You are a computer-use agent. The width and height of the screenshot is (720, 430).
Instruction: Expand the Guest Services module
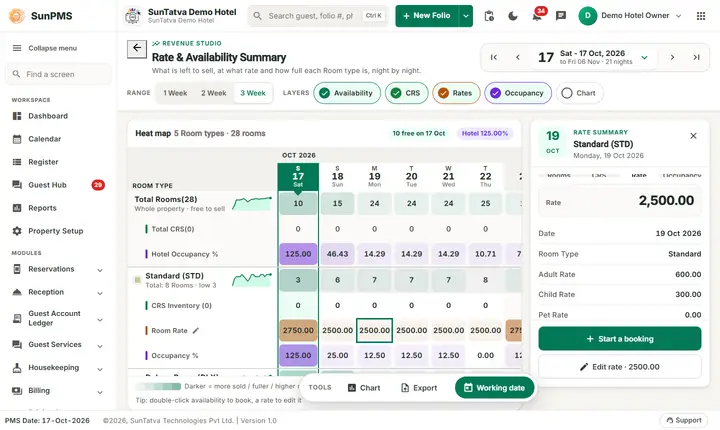[57, 345]
